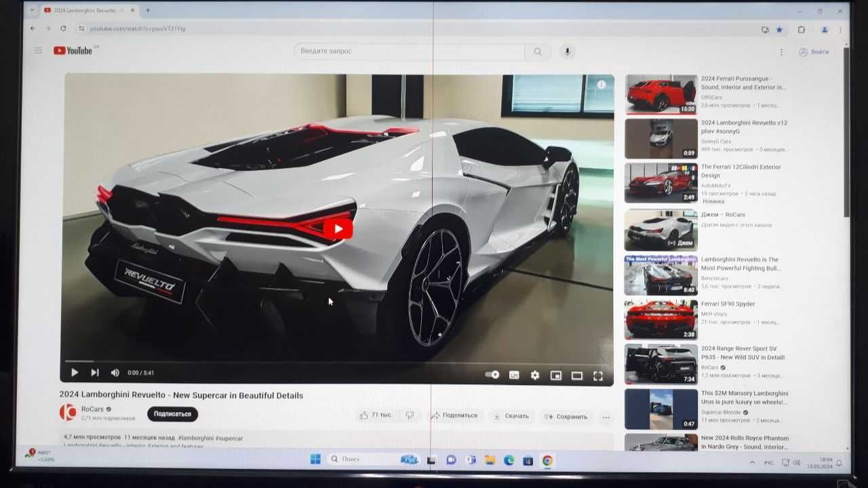This screenshot has height=488, width=868.
Task: Toggle subtitles in the player
Action: point(514,375)
